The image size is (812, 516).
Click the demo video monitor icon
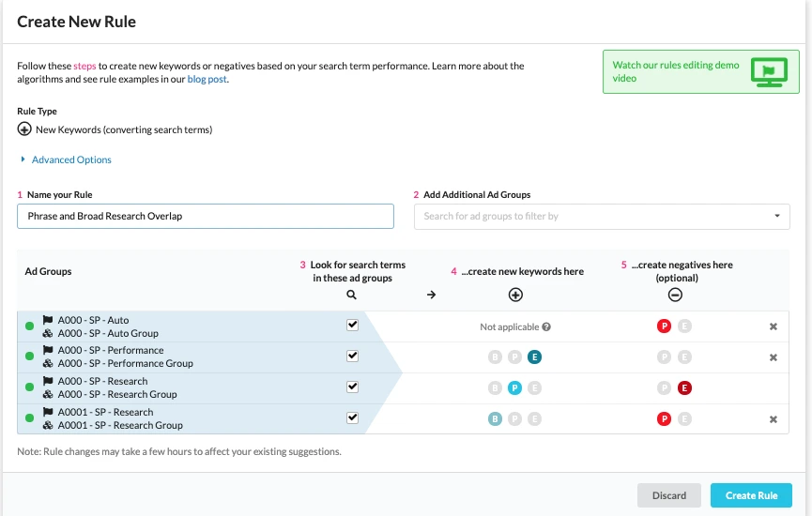click(x=769, y=72)
